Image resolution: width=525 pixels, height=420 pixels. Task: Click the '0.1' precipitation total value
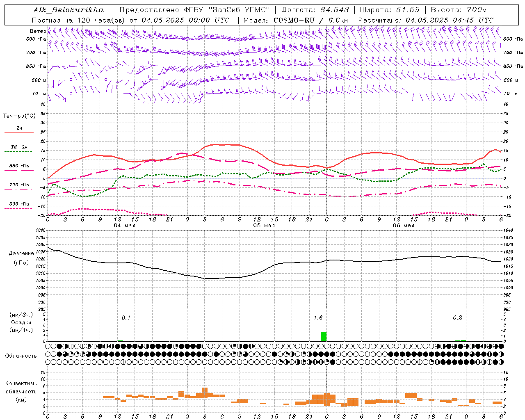[126, 318]
